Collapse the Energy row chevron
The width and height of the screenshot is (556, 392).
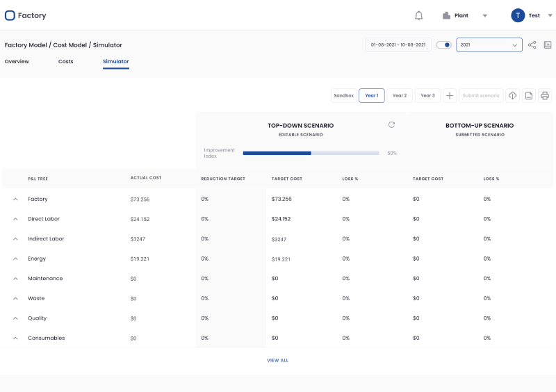click(15, 259)
